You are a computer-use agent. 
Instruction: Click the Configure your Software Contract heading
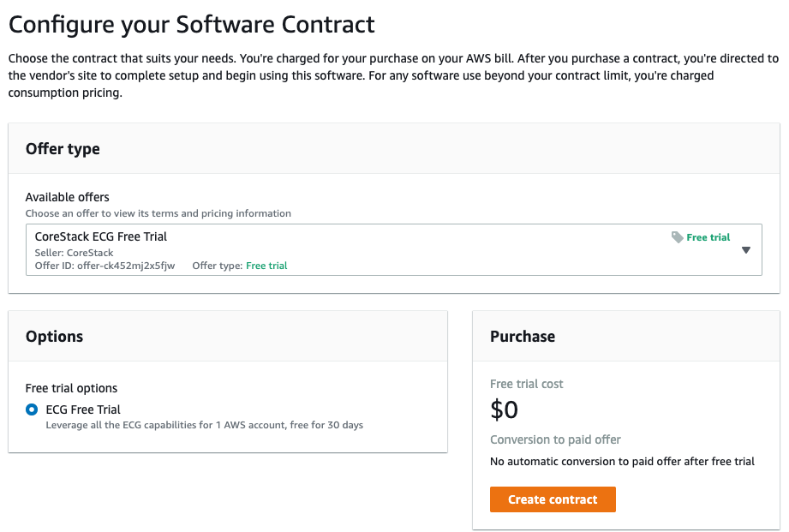192,25
